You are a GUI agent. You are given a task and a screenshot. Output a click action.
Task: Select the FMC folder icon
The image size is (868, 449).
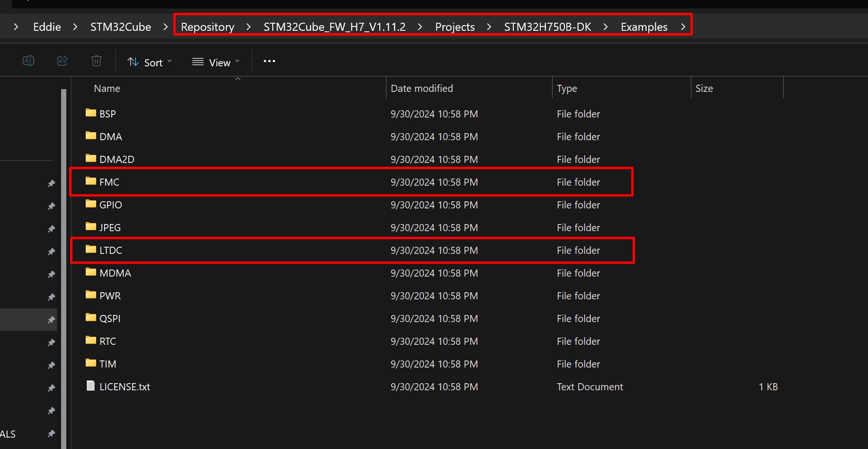pos(91,181)
